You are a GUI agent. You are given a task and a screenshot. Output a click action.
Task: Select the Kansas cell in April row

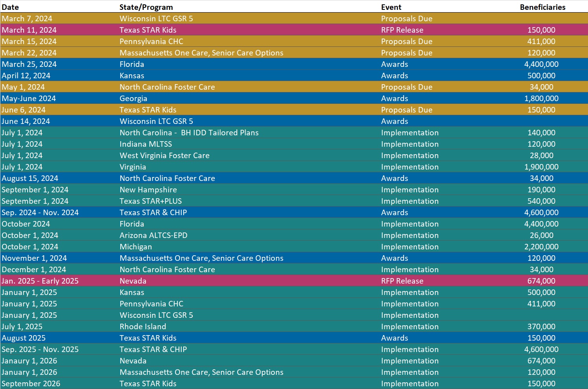132,76
